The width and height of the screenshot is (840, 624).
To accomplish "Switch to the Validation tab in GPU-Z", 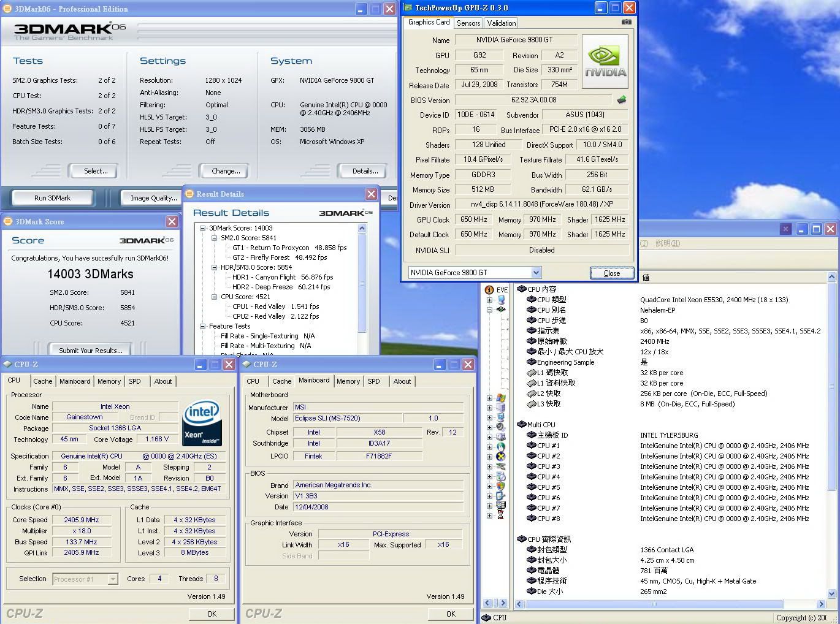I will click(502, 23).
